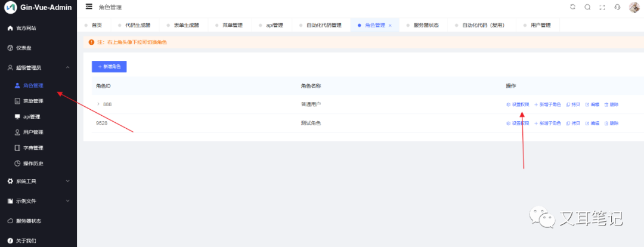Image resolution: width=644 pixels, height=247 pixels.
Task: Click the 角色名称 column header
Action: pos(311,86)
